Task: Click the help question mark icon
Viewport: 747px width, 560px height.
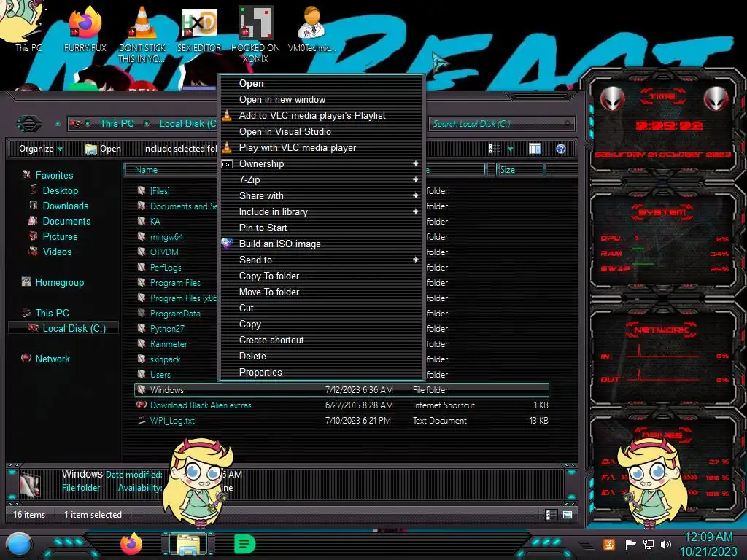Action: pyautogui.click(x=561, y=149)
